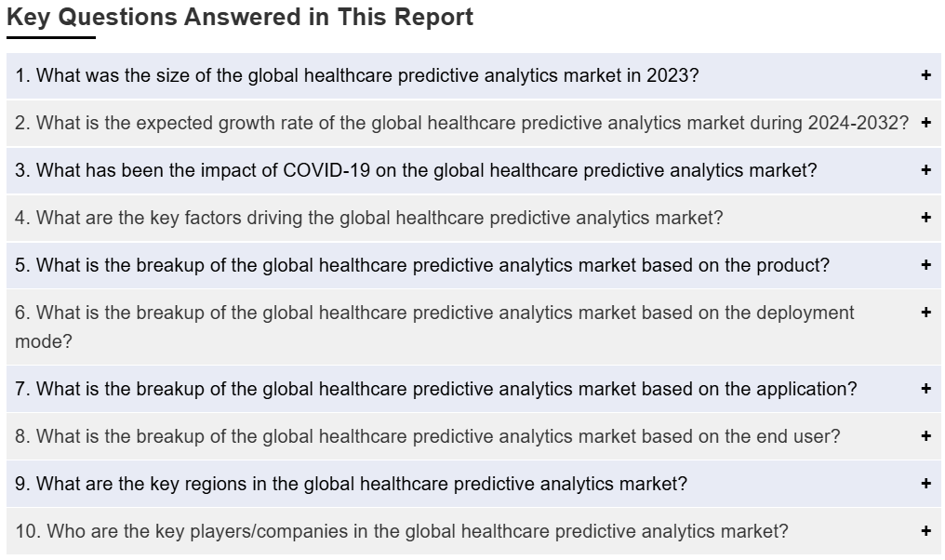Click plus icon for key players/companies question
This screenshot has width=945, height=560.
pos(925,531)
